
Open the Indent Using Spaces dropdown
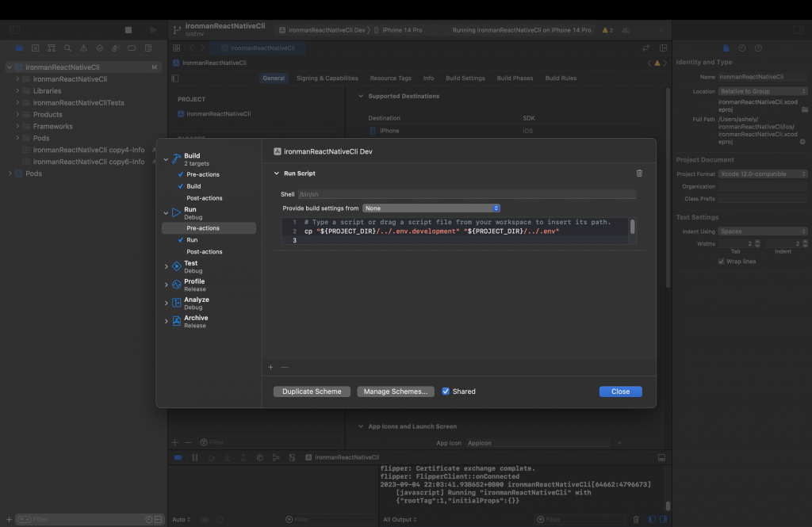pyautogui.click(x=763, y=231)
